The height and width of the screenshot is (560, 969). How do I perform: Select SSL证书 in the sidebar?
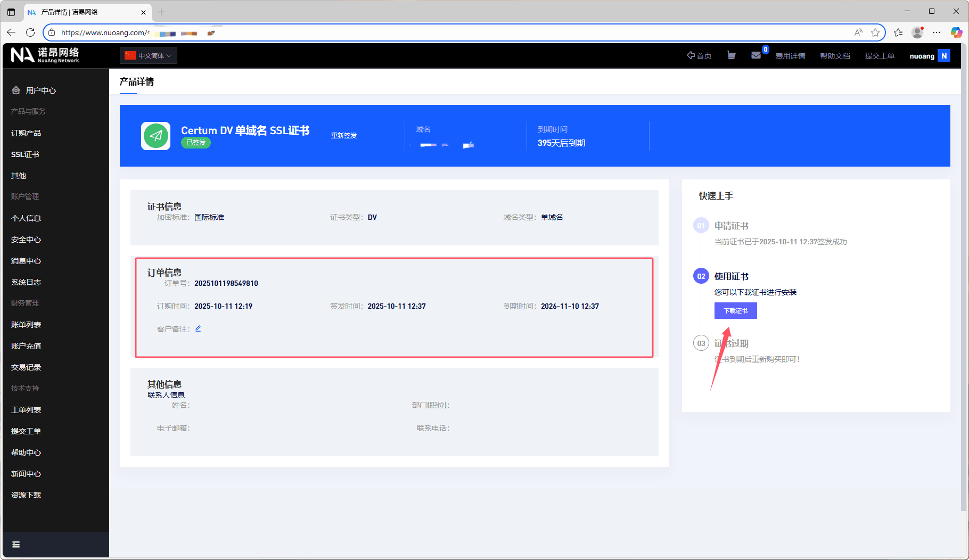(x=25, y=154)
